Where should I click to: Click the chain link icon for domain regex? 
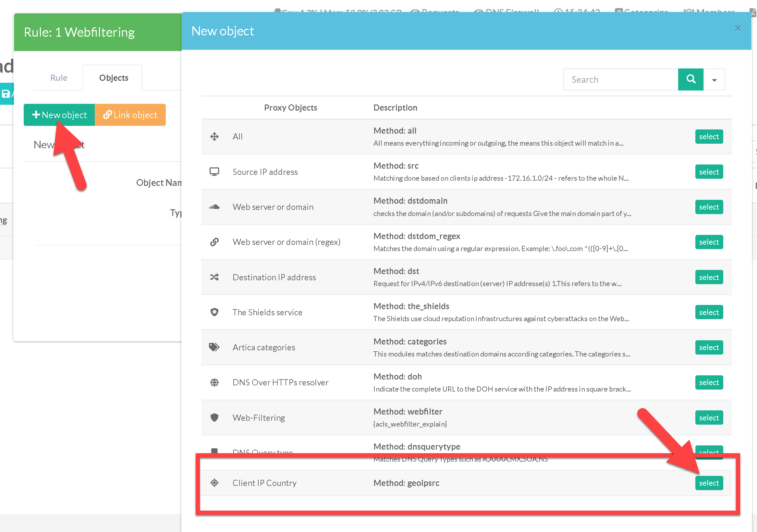(214, 242)
